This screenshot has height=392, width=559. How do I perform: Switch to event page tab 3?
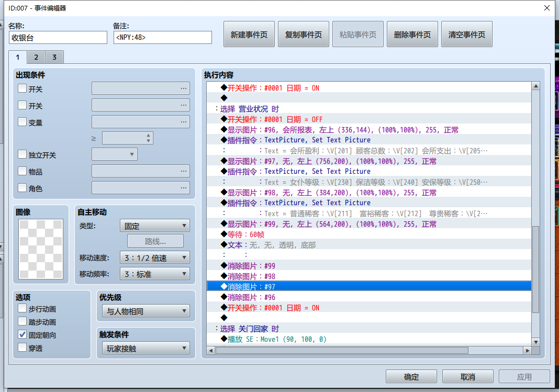pos(54,57)
